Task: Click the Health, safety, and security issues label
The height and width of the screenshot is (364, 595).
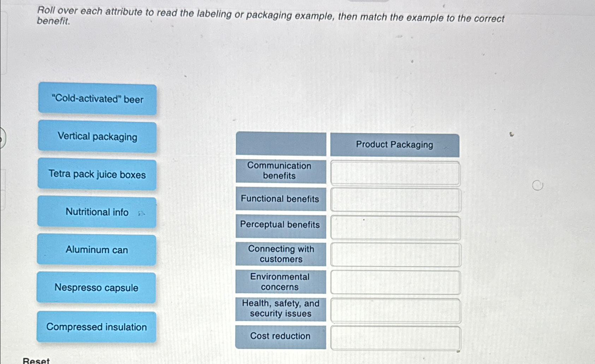Action: click(x=280, y=309)
